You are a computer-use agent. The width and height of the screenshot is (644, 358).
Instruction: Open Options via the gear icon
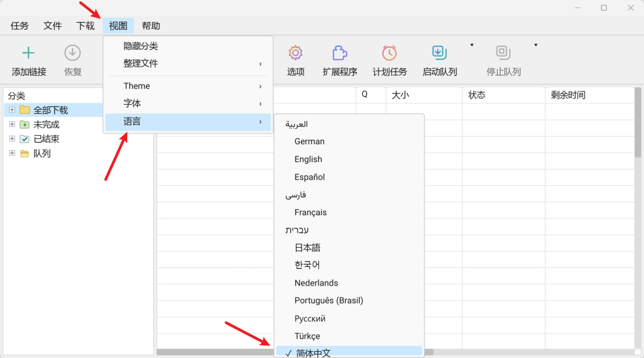click(x=295, y=52)
